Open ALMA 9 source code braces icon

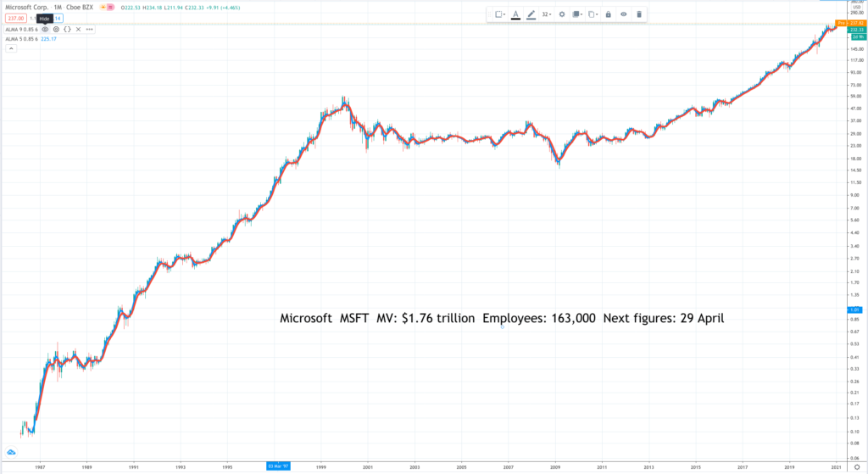67,30
